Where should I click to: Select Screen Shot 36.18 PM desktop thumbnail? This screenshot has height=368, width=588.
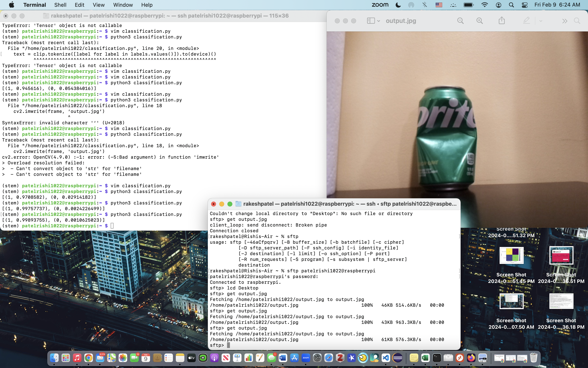point(561,301)
